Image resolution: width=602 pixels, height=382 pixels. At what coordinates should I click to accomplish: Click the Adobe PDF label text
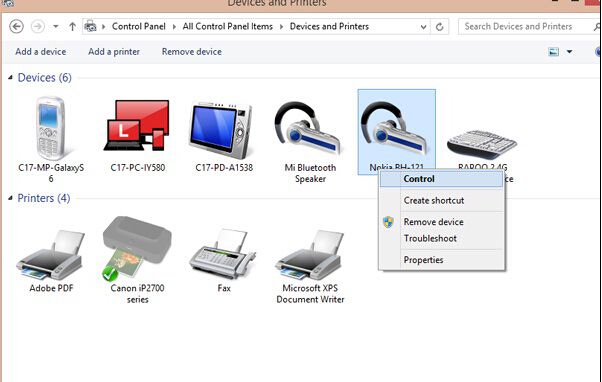point(51,288)
